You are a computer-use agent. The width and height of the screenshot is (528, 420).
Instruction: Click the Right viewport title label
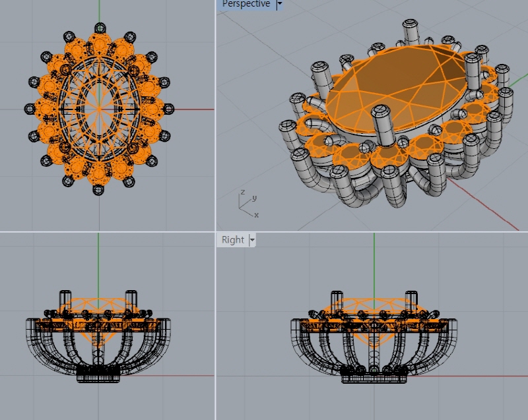pos(233,240)
